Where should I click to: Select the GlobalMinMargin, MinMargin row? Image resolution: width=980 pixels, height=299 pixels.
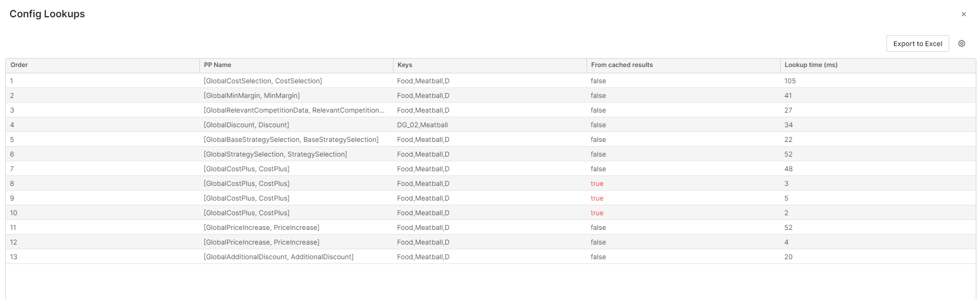pos(252,95)
